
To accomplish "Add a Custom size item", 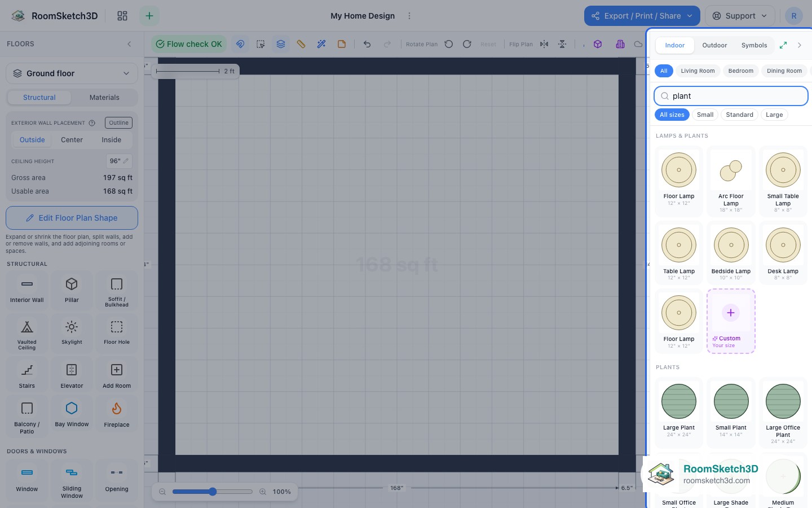I will [731, 321].
